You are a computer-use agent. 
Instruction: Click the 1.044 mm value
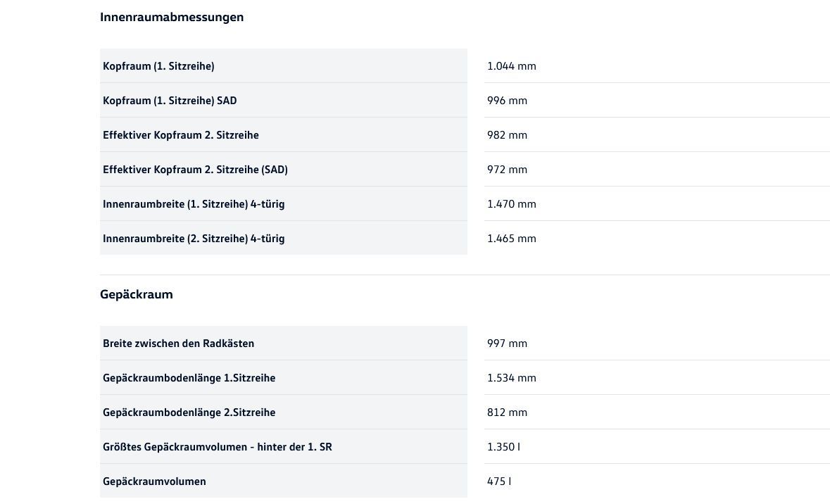511,66
